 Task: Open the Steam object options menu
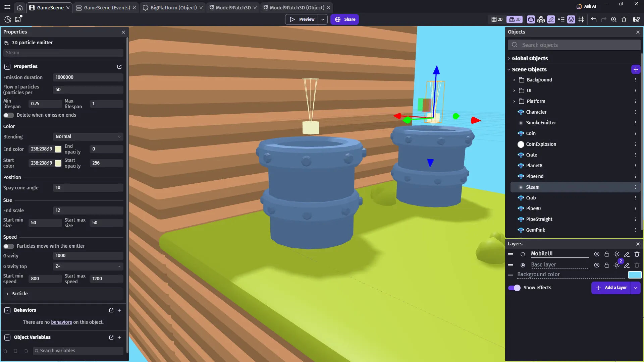pyautogui.click(x=635, y=187)
